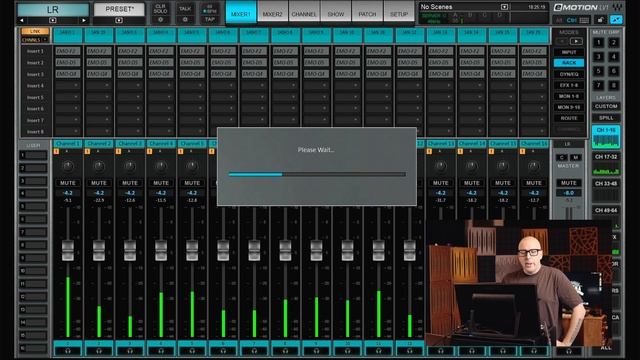Click the headphone cue icon under channel 8
Viewport: 640px width, 360px height.
click(285, 351)
